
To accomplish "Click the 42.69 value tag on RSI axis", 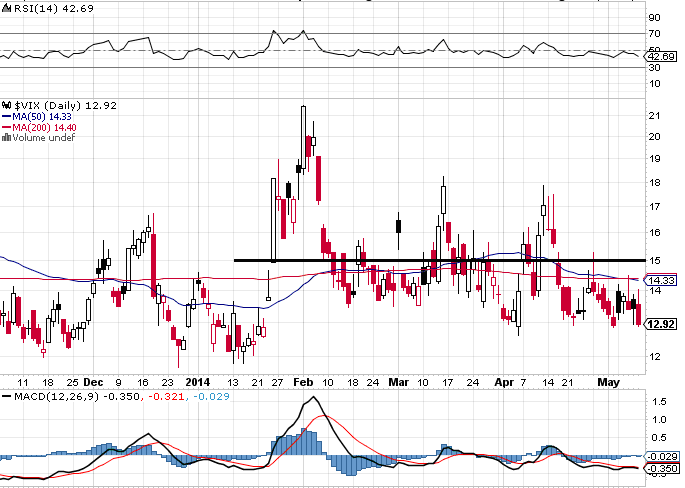I will click(661, 57).
